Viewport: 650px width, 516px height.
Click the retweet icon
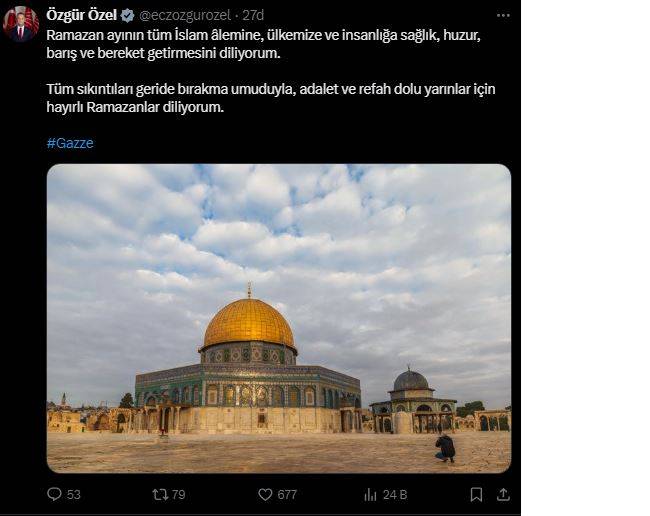[x=160, y=494]
